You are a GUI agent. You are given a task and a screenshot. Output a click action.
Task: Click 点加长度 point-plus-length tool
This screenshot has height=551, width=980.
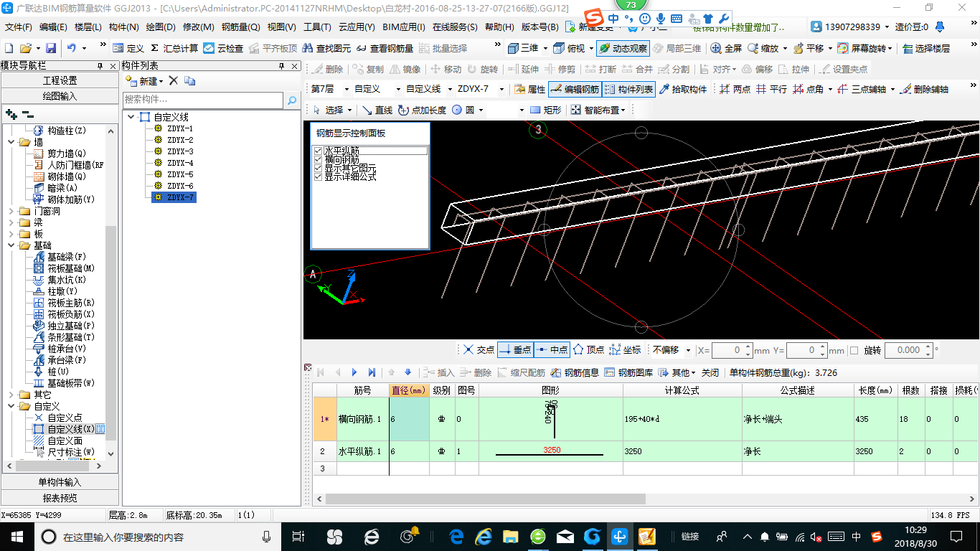(x=422, y=110)
